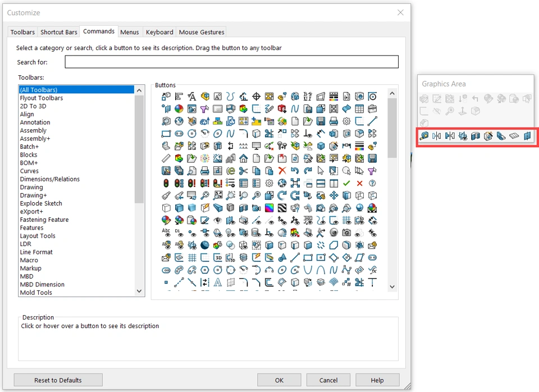Click the question mark Help icon
539x392 pixels.
[x=372, y=183]
